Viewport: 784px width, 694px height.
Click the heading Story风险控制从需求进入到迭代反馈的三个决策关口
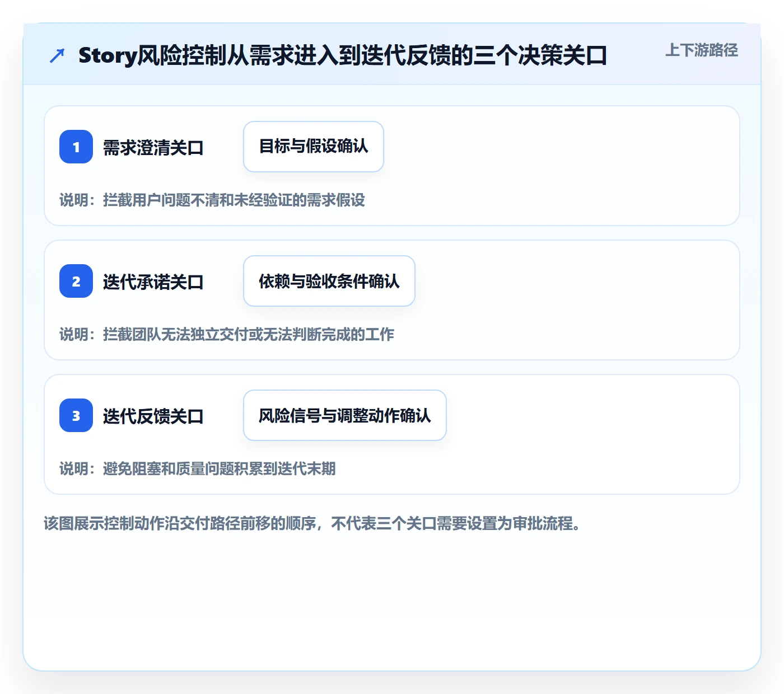pyautogui.click(x=343, y=55)
